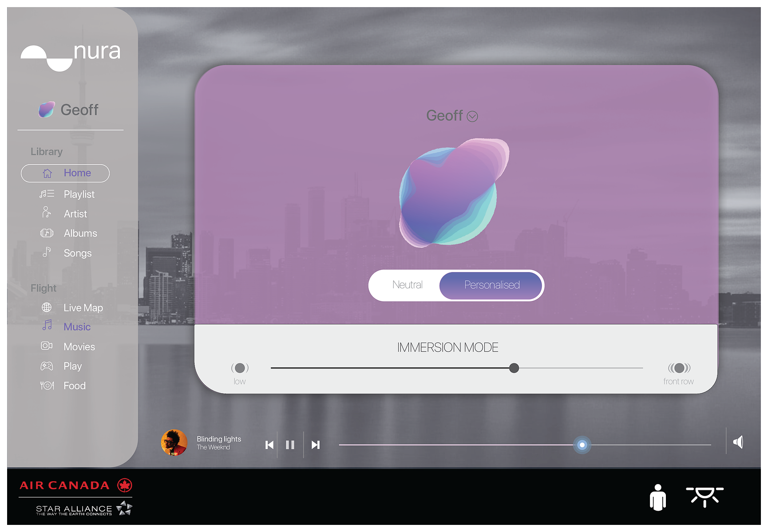Expand the Geoff profile dropdown chevron
Viewport: 768px width, 532px height.
pyautogui.click(x=472, y=116)
